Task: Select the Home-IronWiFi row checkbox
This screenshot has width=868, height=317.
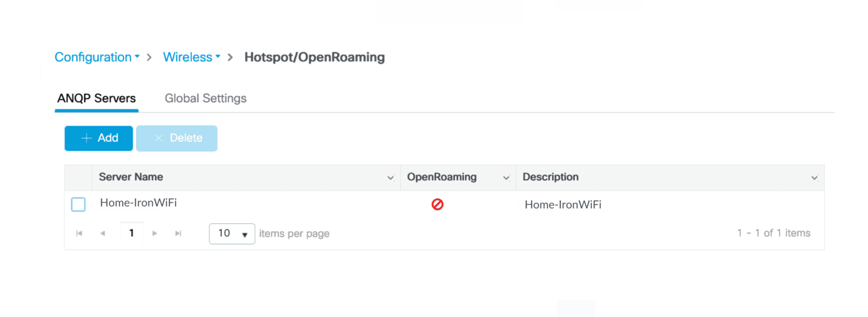Action: pos(79,204)
